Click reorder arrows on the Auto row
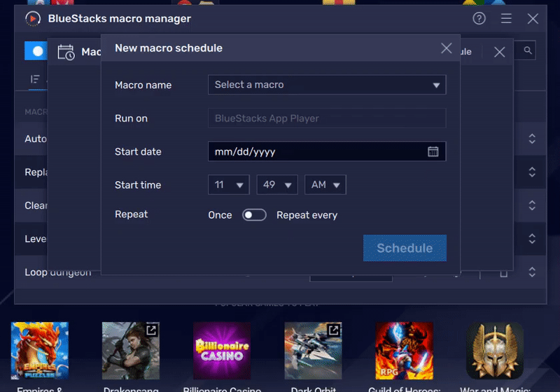 [x=532, y=139]
